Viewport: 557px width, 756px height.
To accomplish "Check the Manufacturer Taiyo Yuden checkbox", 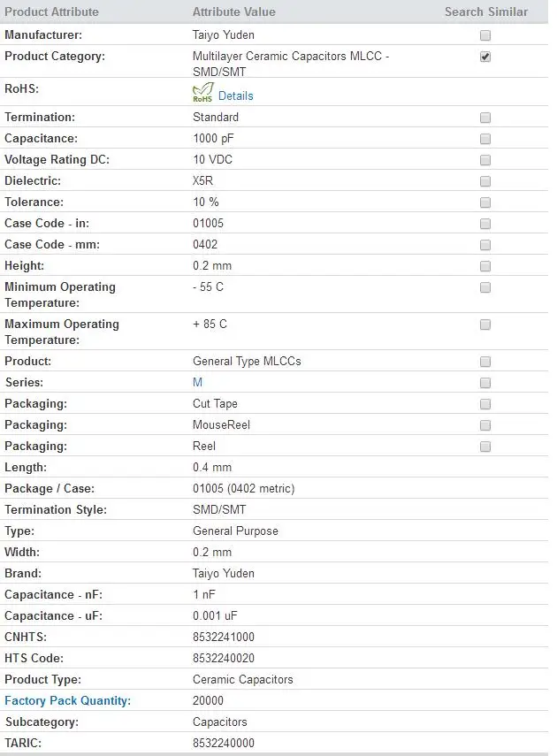I will click(485, 35).
